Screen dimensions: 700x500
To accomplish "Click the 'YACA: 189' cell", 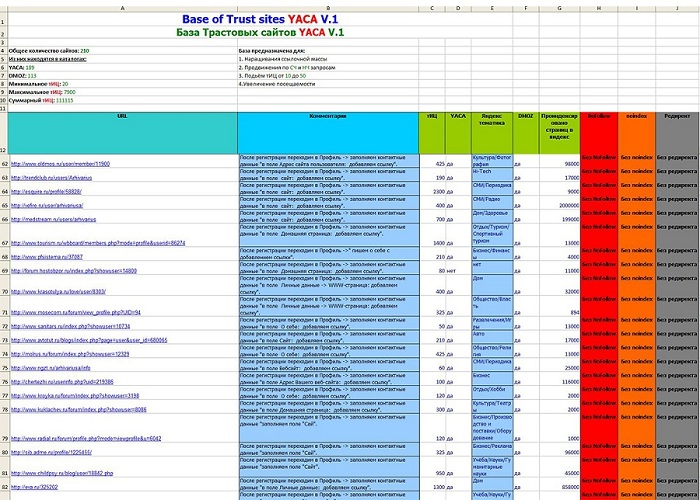I will click(123, 67).
